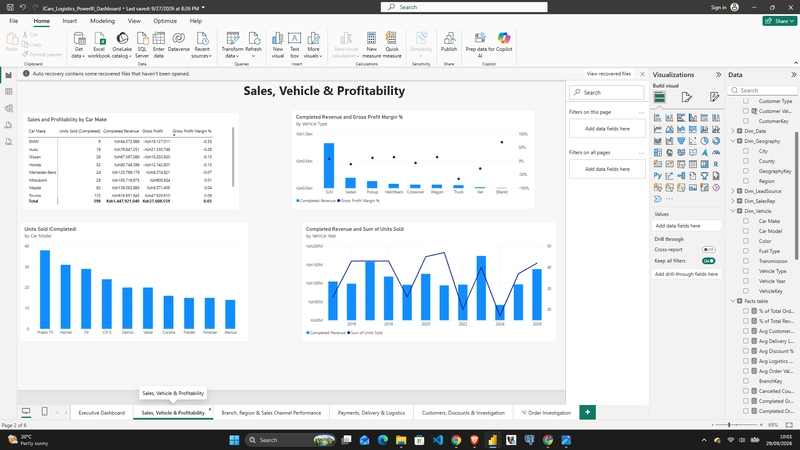Check the Region field

pyautogui.click(x=746, y=181)
